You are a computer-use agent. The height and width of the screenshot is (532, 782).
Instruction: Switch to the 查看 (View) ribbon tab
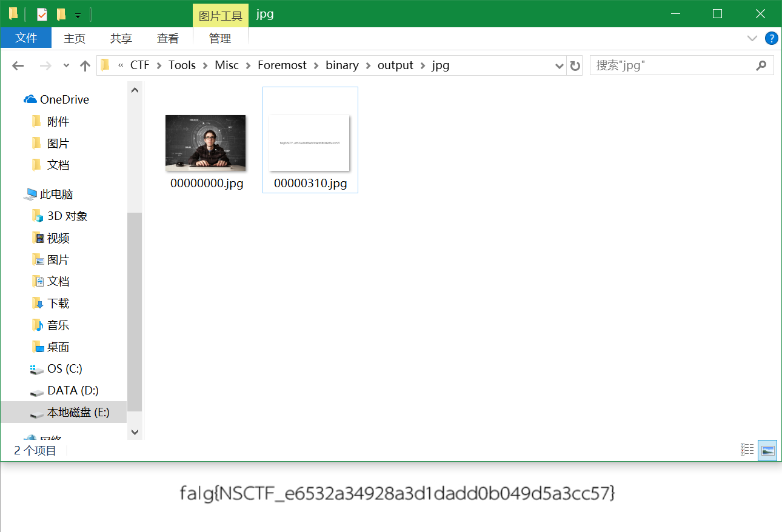pos(167,38)
